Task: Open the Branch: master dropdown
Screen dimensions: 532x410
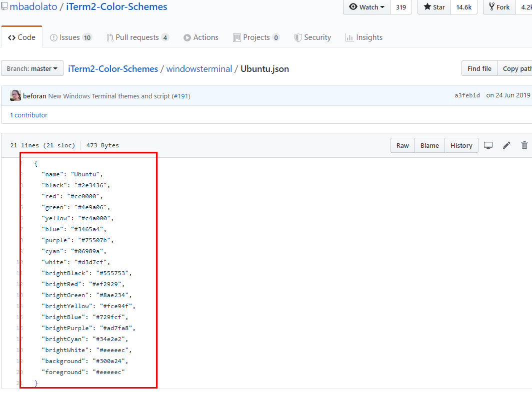Action: 32,68
